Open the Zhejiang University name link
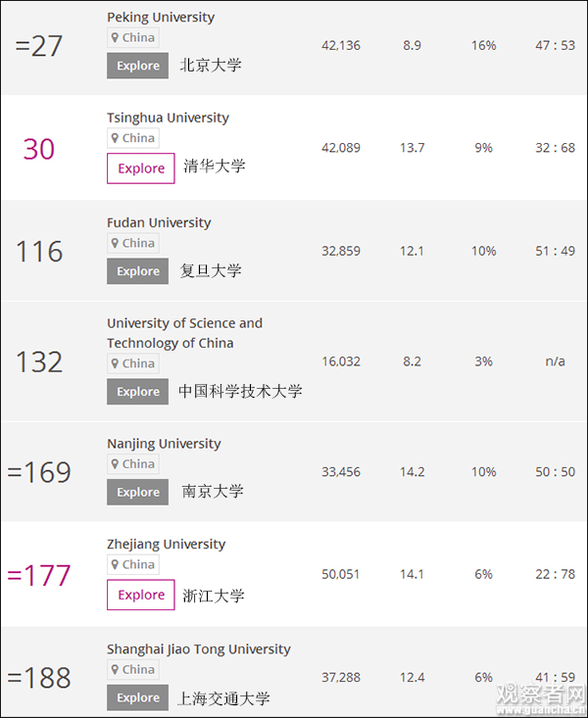Image resolution: width=588 pixels, height=718 pixels. click(166, 544)
